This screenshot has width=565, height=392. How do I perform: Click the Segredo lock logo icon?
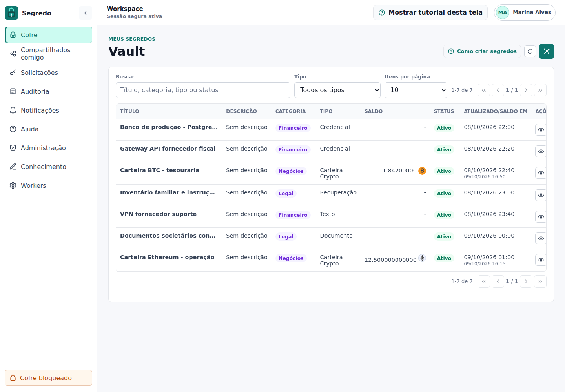[x=11, y=13]
